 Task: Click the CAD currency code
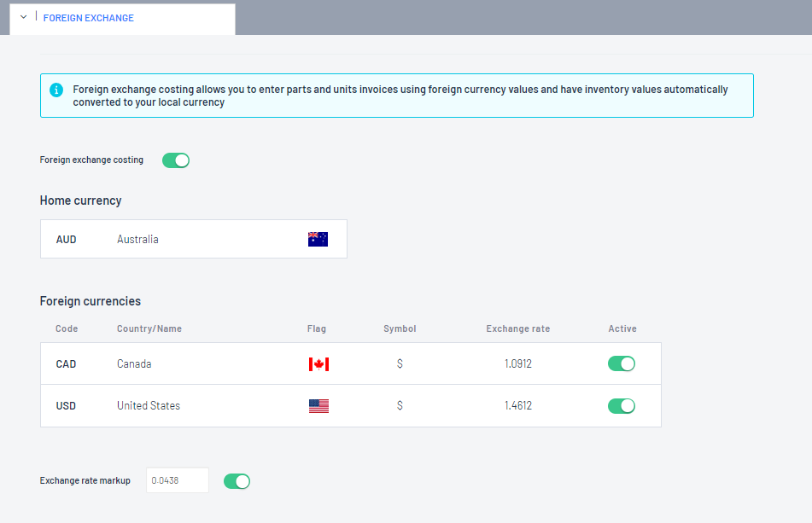[66, 364]
